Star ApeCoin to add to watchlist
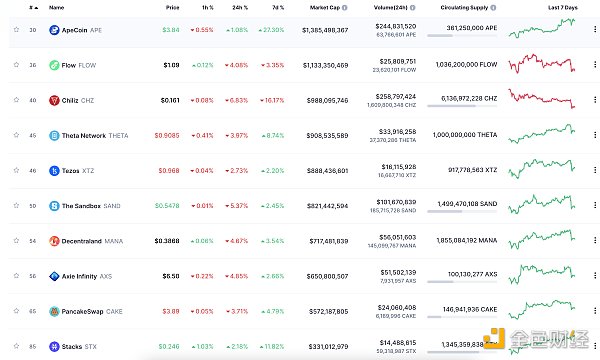This screenshot has height=360, width=600. coord(16,29)
